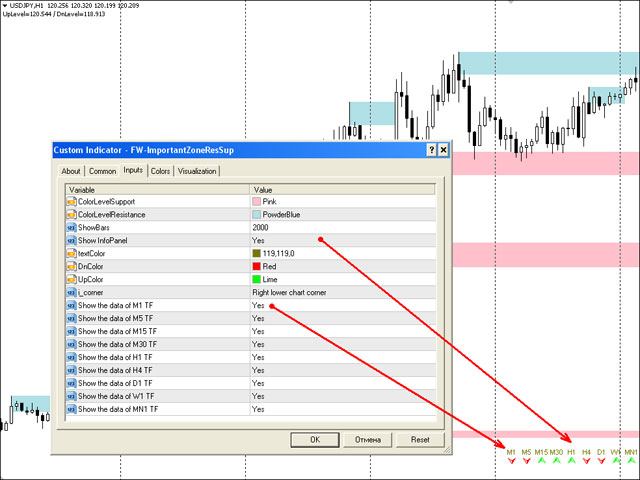Screen dimensions: 640x480
Task: Open the About tab
Action: tap(71, 171)
